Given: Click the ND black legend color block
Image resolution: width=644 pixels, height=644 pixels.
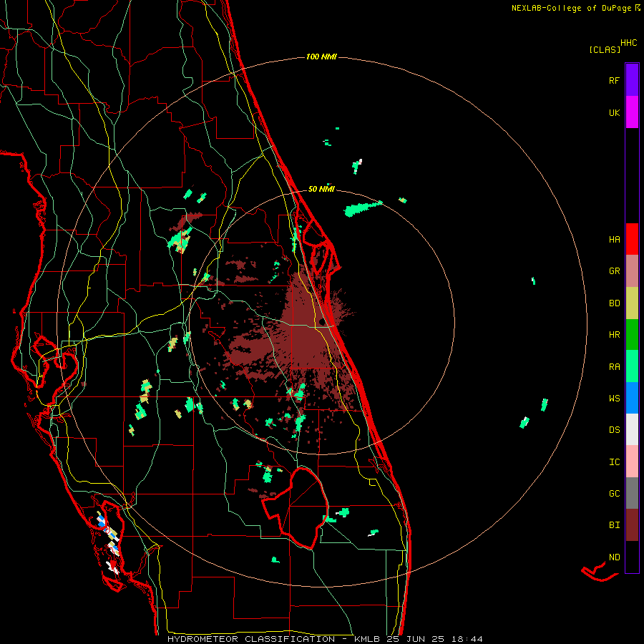Looking at the screenshot, I should (632, 557).
